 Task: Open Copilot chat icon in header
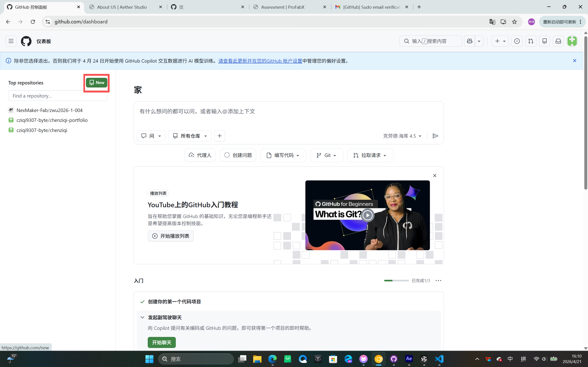469,41
